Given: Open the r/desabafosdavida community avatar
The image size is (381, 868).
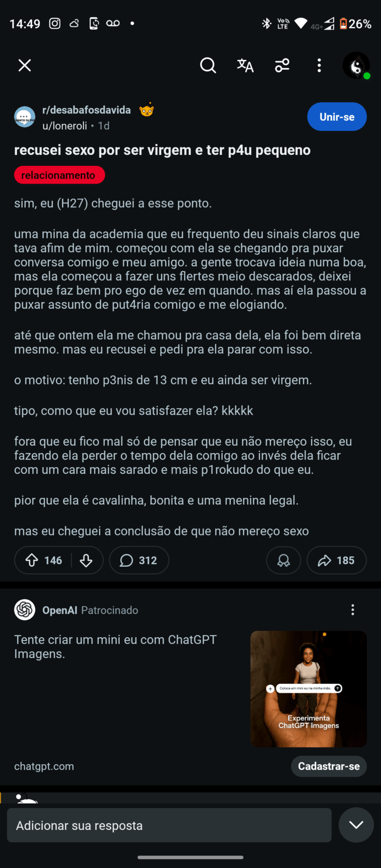Looking at the screenshot, I should [25, 117].
